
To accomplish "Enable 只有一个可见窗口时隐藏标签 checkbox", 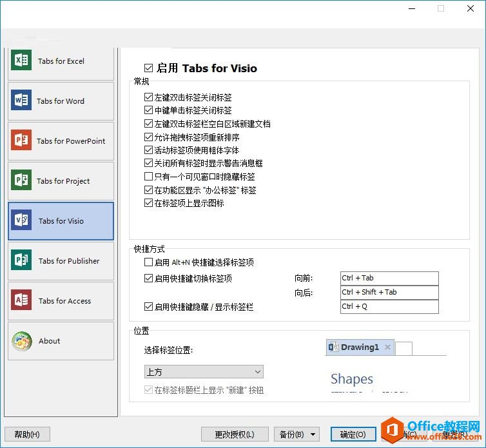I will coord(148,177).
